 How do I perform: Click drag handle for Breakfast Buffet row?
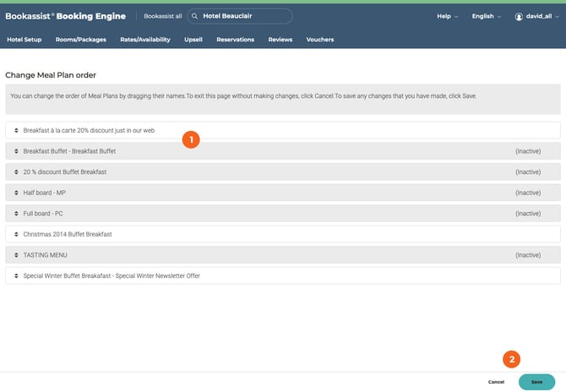pos(16,150)
